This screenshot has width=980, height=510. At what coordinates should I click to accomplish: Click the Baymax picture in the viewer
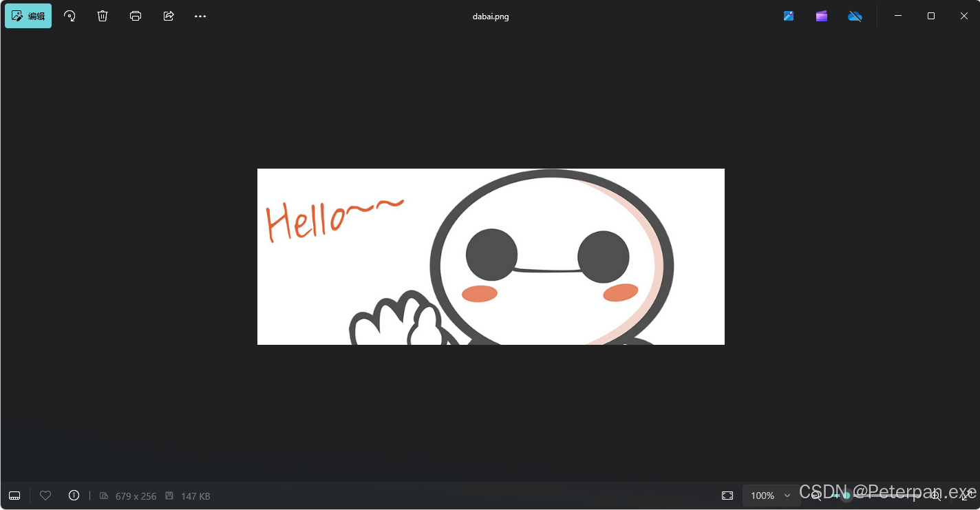pos(491,257)
